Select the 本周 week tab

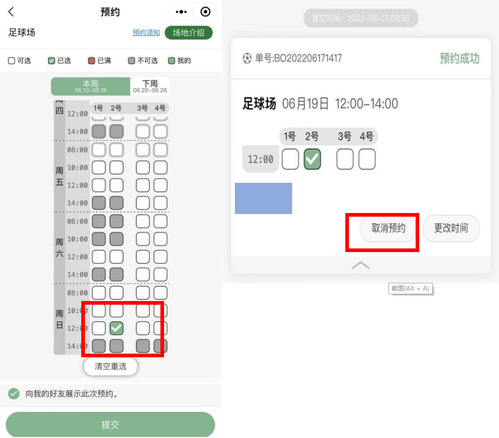90,86
